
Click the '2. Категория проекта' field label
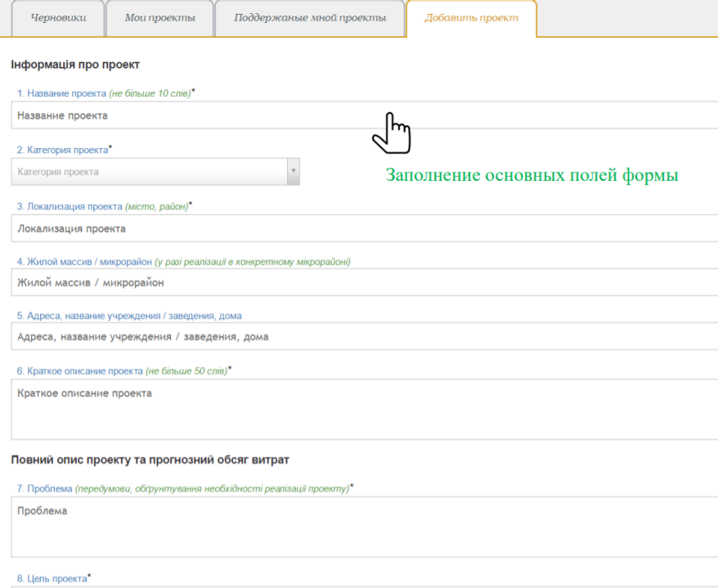[63, 150]
